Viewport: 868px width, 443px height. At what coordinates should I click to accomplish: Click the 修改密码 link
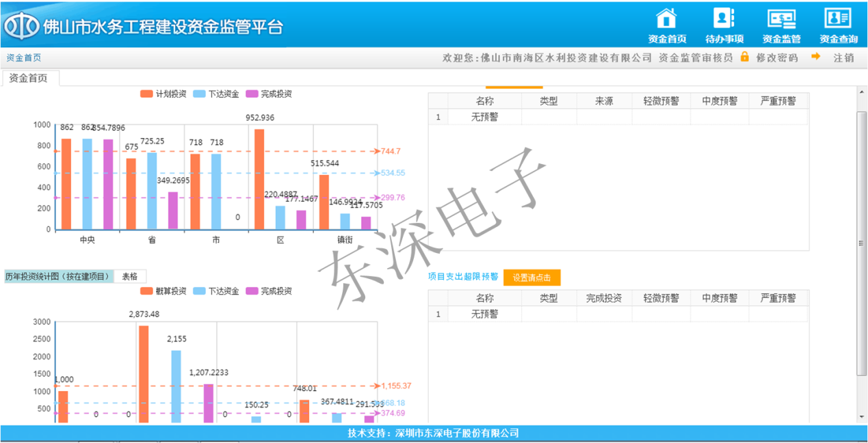pyautogui.click(x=777, y=58)
